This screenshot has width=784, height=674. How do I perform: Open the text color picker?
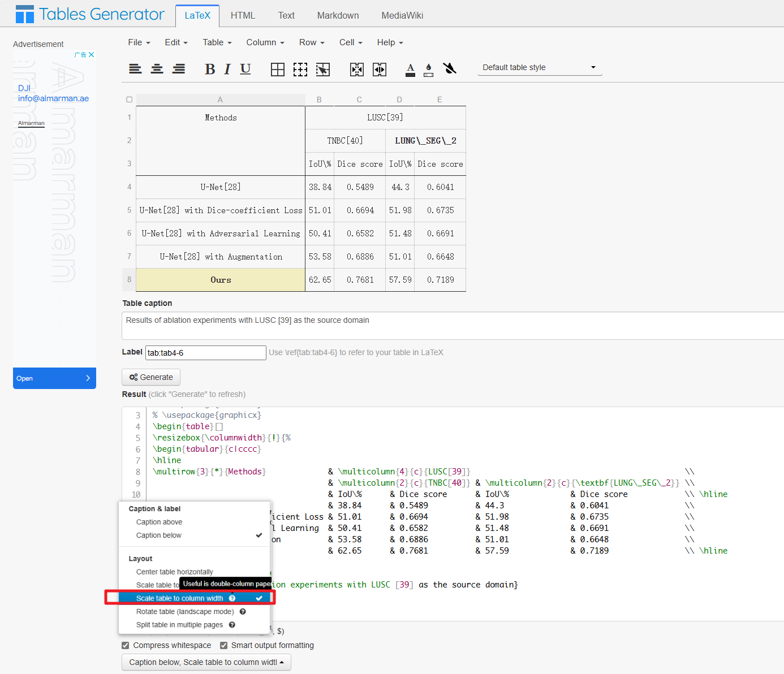click(411, 70)
